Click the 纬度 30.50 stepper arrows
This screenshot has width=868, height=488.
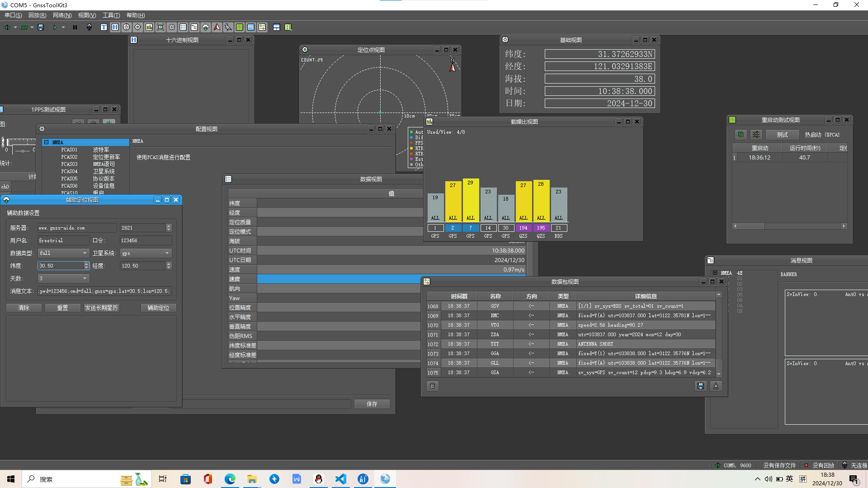tap(86, 266)
